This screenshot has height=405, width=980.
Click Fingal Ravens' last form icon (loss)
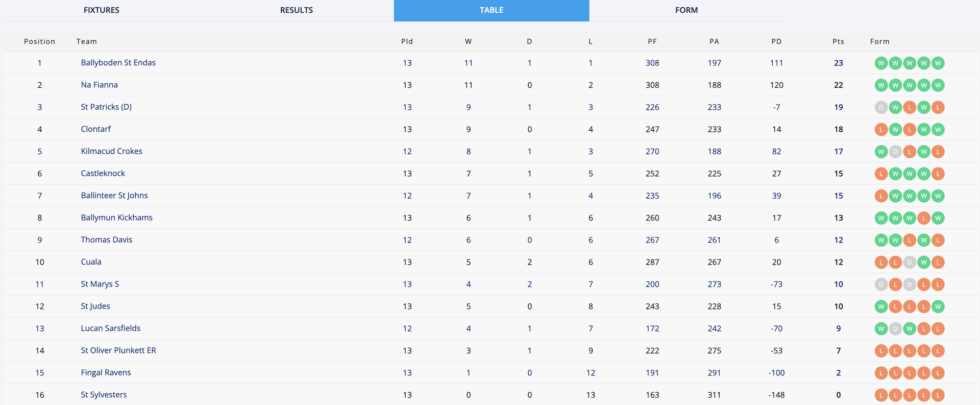tap(938, 373)
